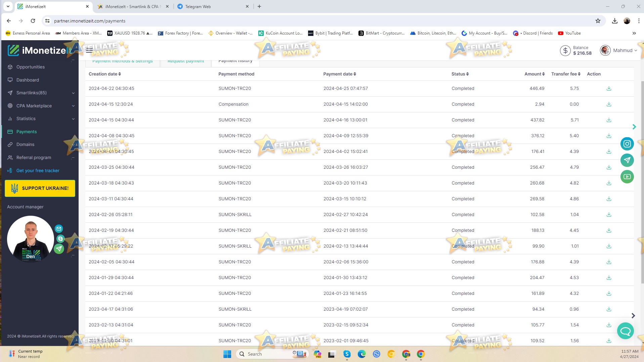
Task: Open Referral program page
Action: tap(34, 158)
